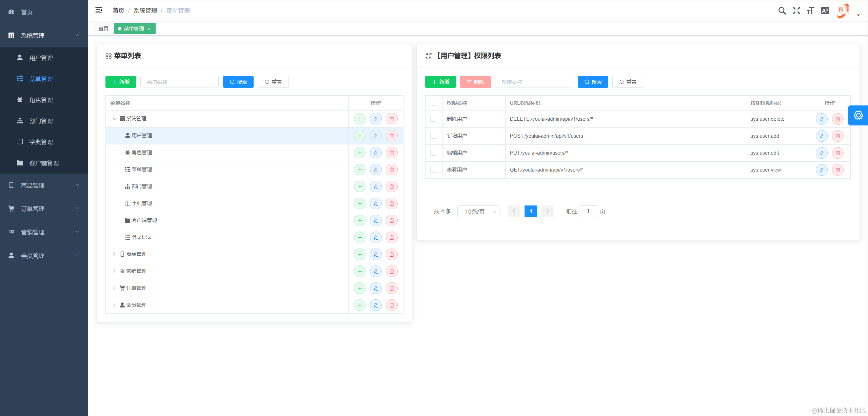The image size is (868, 416).
Task: Expand the 商品管理 tree row
Action: click(x=114, y=254)
